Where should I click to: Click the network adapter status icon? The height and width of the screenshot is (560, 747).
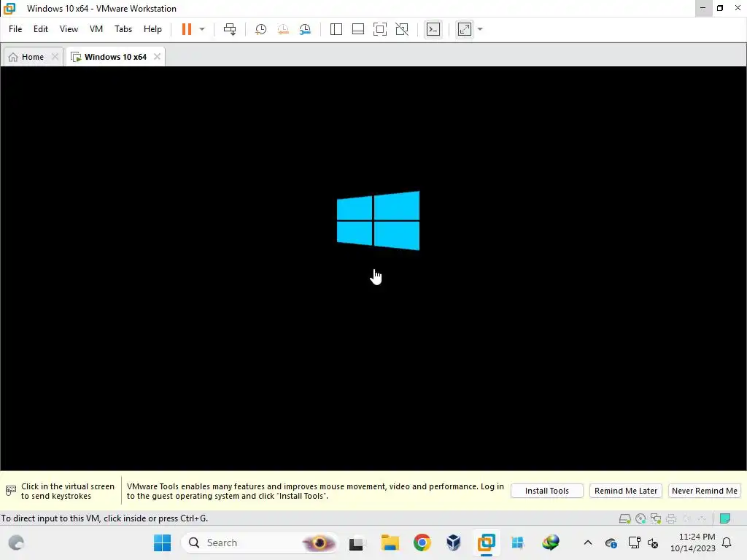656,518
